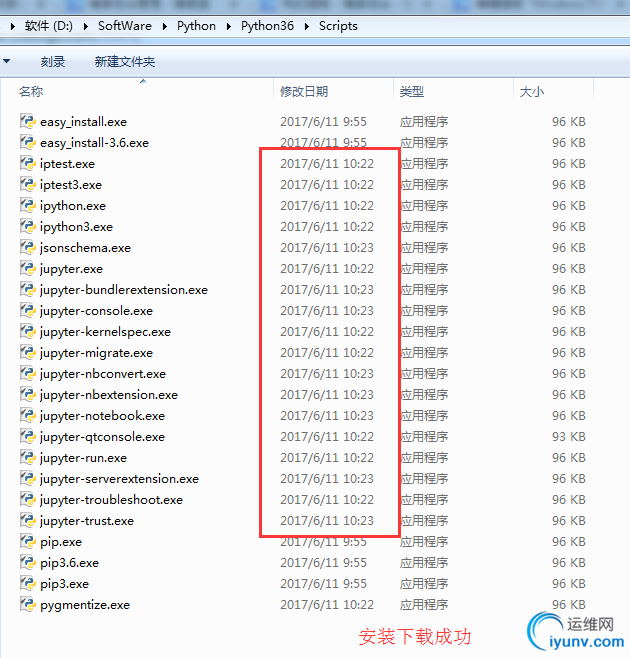Select the jsonschema.exe icon

point(28,247)
